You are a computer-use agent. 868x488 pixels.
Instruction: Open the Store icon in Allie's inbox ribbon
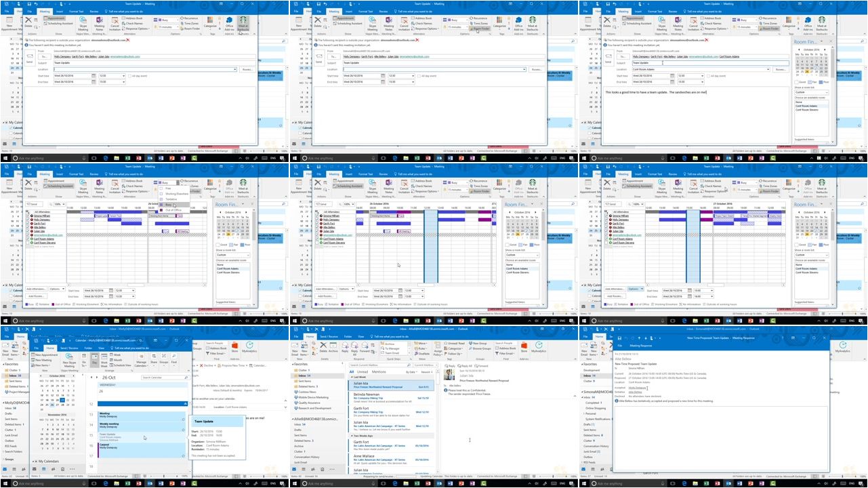[524, 347]
